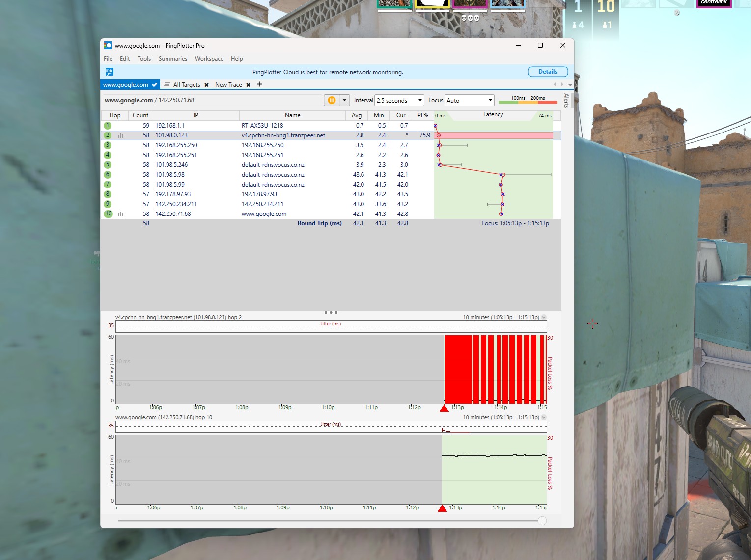Click hop 7 green circle icon
Screen dimensions: 751x560
[108, 185]
